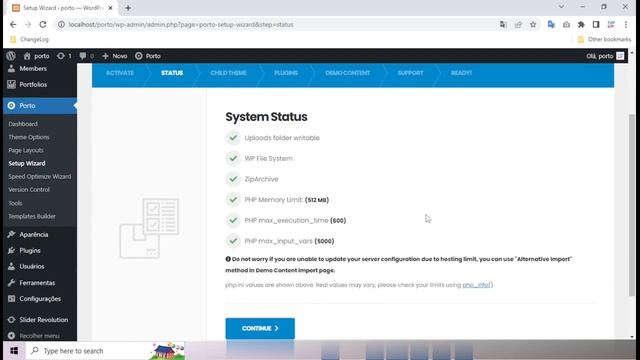
Task: Open the Windows Start menu
Action: point(14,351)
